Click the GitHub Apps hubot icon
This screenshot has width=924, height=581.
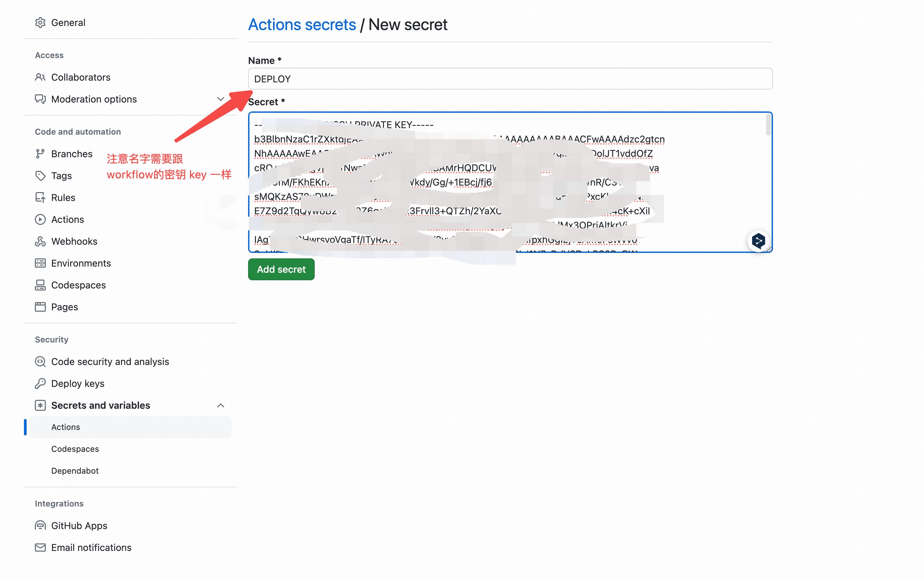pos(40,525)
